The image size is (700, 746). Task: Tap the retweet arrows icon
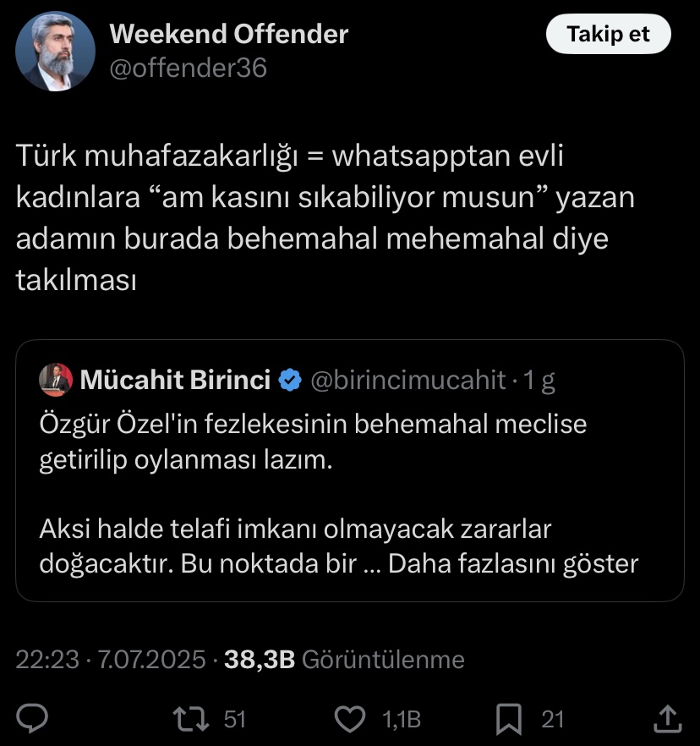[191, 718]
